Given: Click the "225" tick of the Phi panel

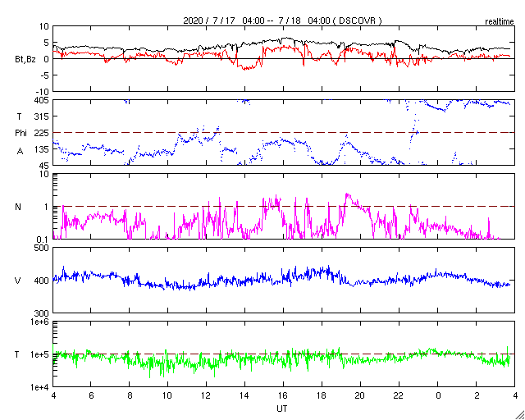Looking at the screenshot, I should [43, 133].
